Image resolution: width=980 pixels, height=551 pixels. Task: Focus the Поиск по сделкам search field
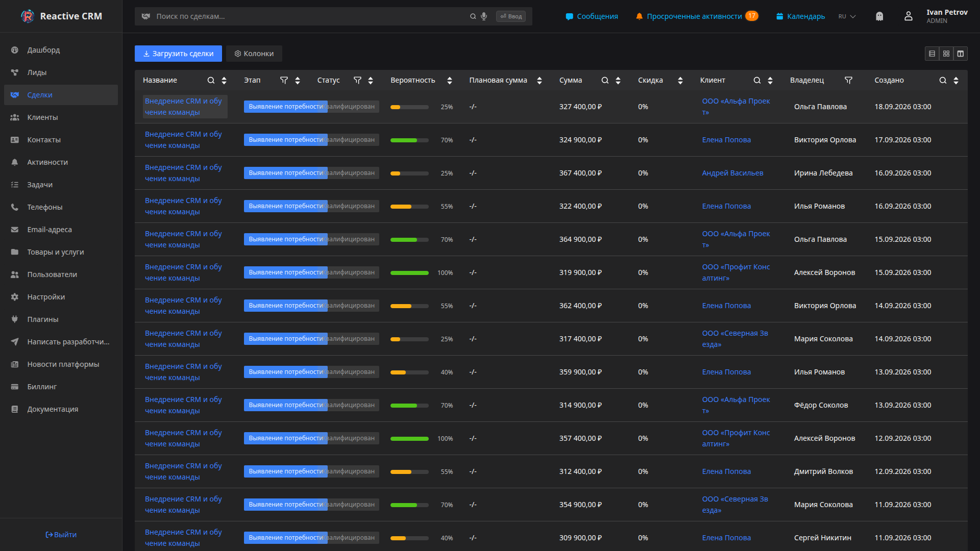tap(311, 16)
